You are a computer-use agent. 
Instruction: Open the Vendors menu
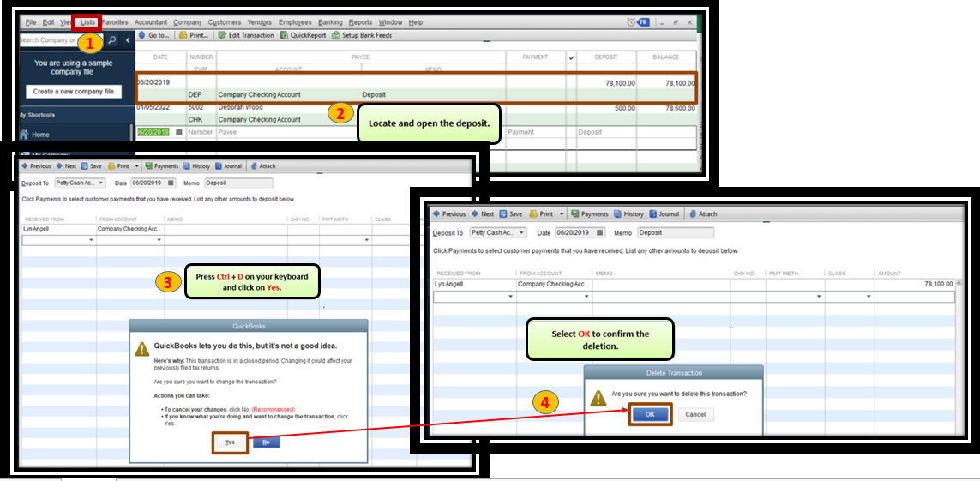click(260, 22)
